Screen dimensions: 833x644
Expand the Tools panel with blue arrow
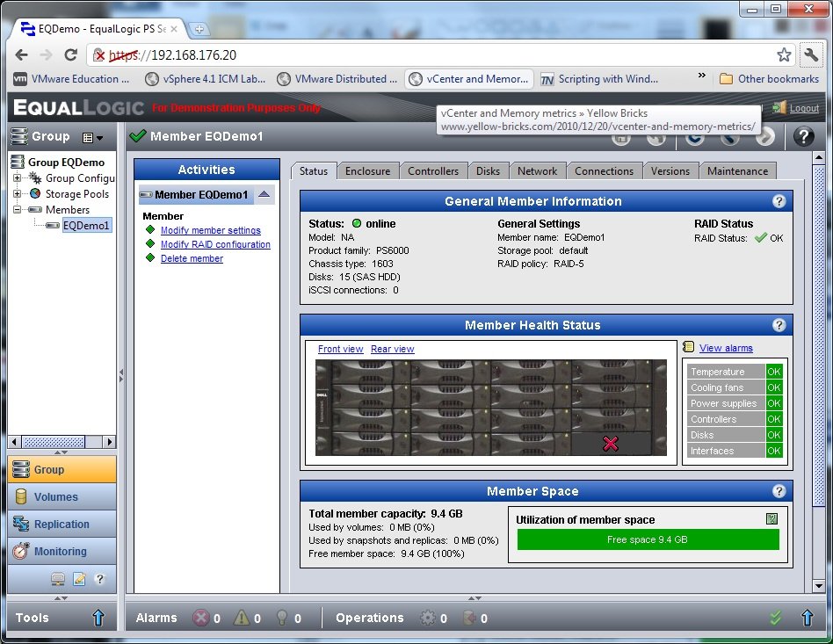(98, 618)
